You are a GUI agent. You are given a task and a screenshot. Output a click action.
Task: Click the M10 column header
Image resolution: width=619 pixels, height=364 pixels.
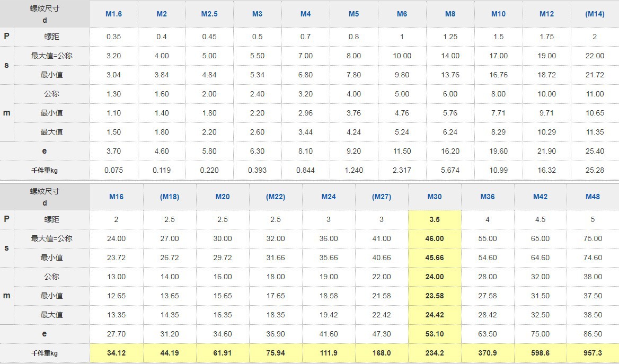pos(498,14)
